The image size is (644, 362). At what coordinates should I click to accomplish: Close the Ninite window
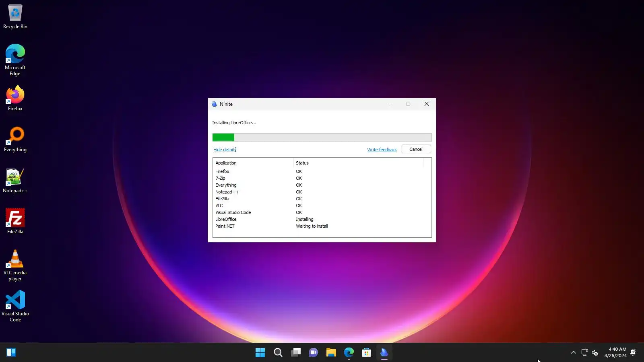pyautogui.click(x=427, y=104)
